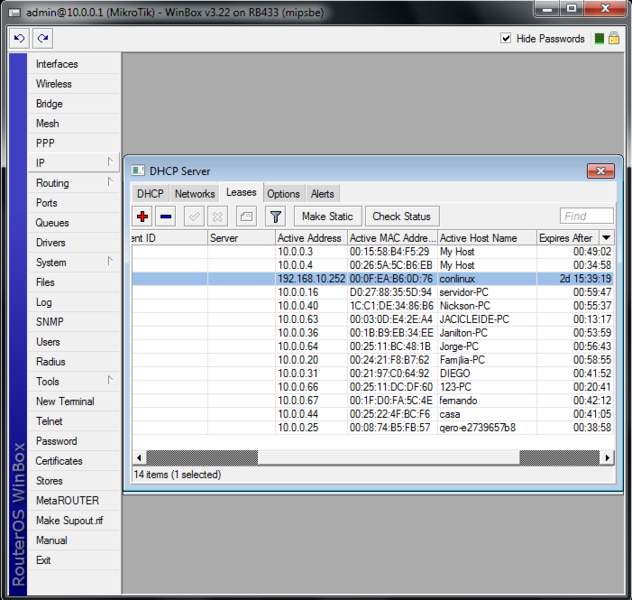Select the Leases tab

click(x=241, y=193)
